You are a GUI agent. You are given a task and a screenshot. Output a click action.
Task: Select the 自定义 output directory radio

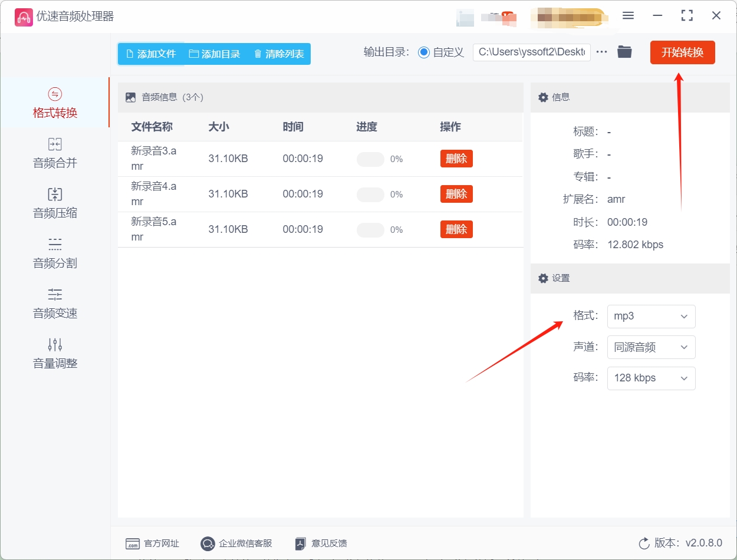click(424, 52)
